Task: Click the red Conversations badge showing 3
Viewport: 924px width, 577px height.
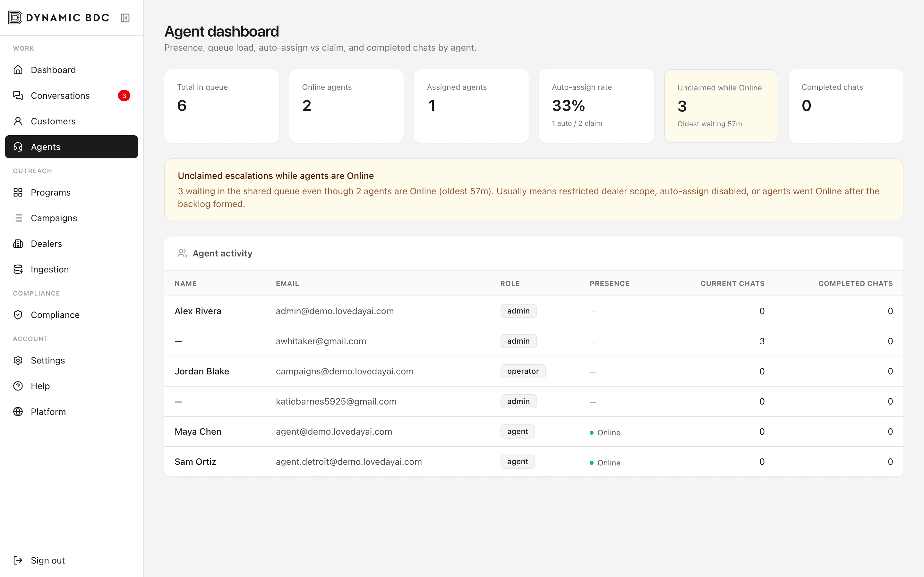Action: click(x=124, y=96)
